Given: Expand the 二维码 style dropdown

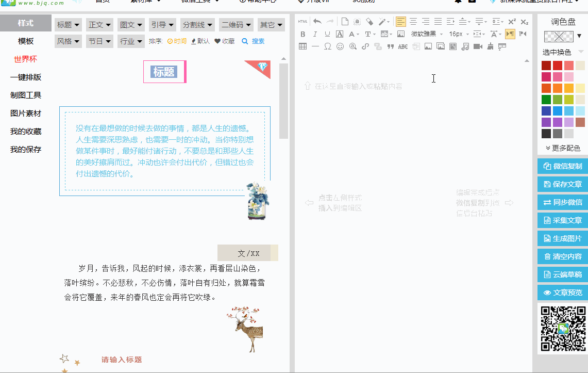Looking at the screenshot, I should click(x=236, y=25).
